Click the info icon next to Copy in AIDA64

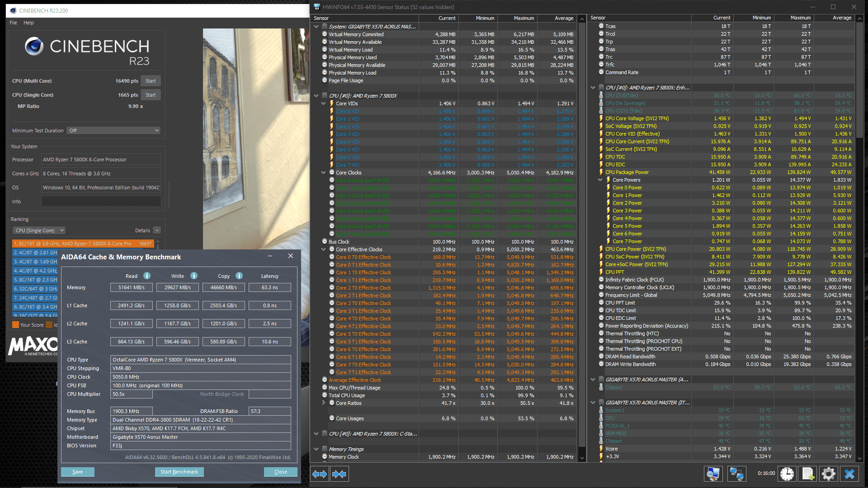coord(239,276)
